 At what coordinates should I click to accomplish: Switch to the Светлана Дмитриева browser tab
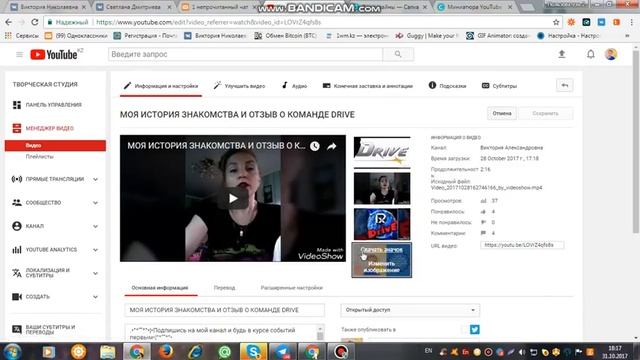[x=133, y=7]
